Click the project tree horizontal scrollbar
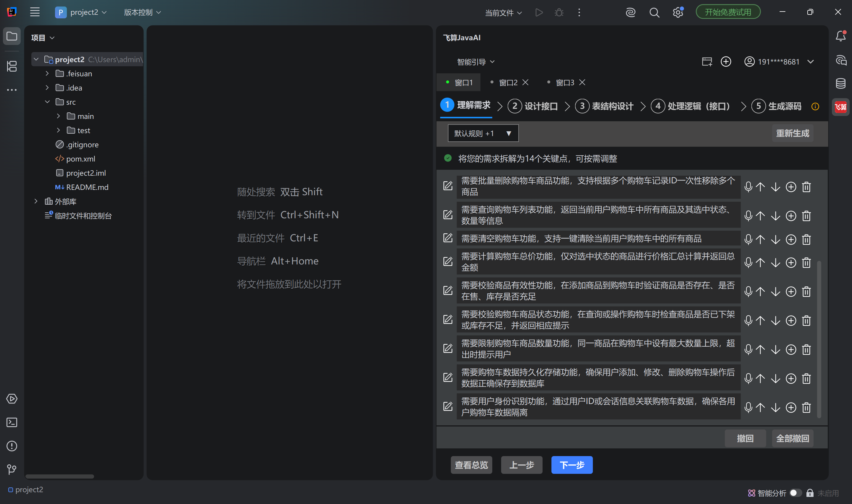Viewport: 852px width, 504px height. click(60, 476)
